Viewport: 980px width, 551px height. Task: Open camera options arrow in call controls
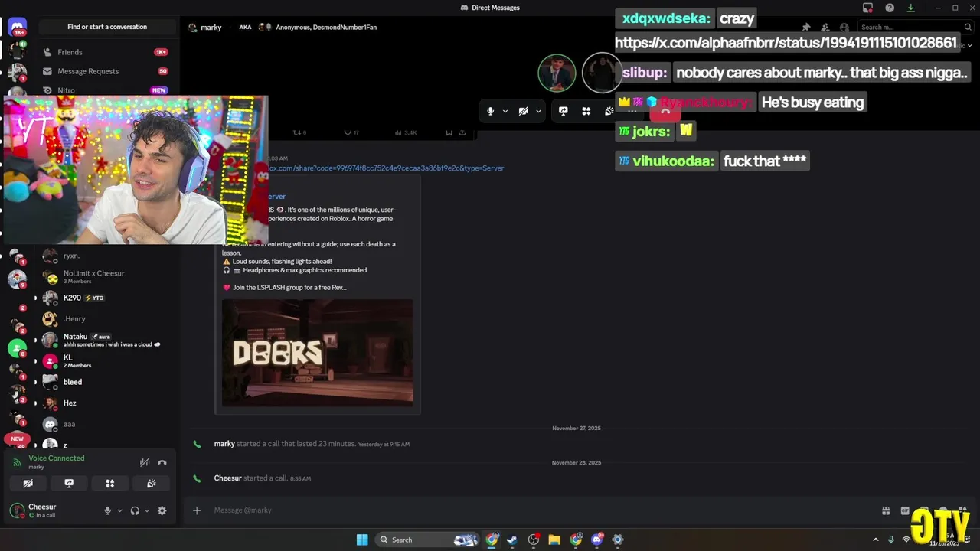click(x=538, y=111)
